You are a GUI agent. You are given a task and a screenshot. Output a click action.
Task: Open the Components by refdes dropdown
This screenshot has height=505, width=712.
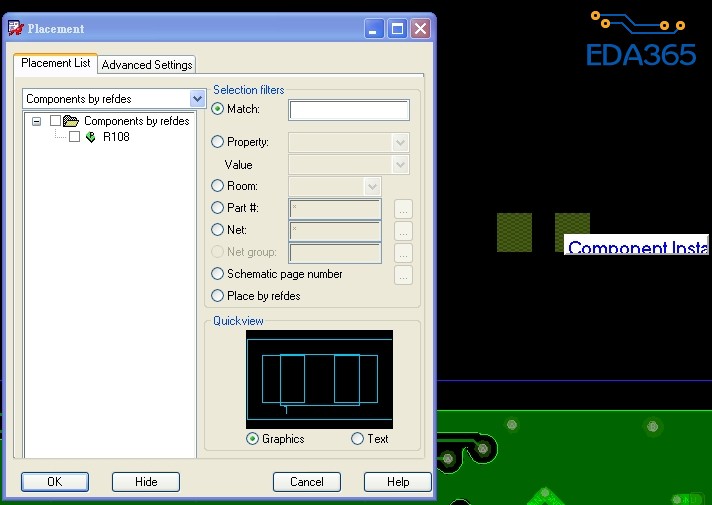click(197, 99)
